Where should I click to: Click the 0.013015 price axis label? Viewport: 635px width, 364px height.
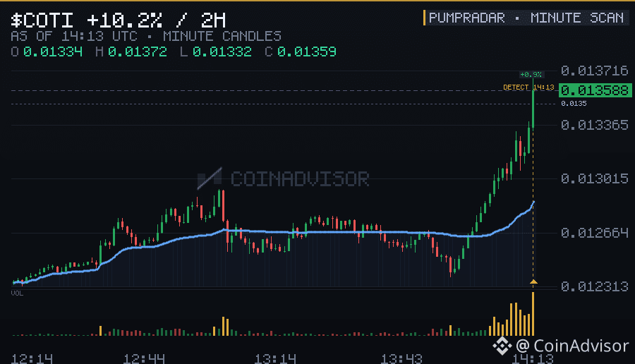tap(594, 178)
